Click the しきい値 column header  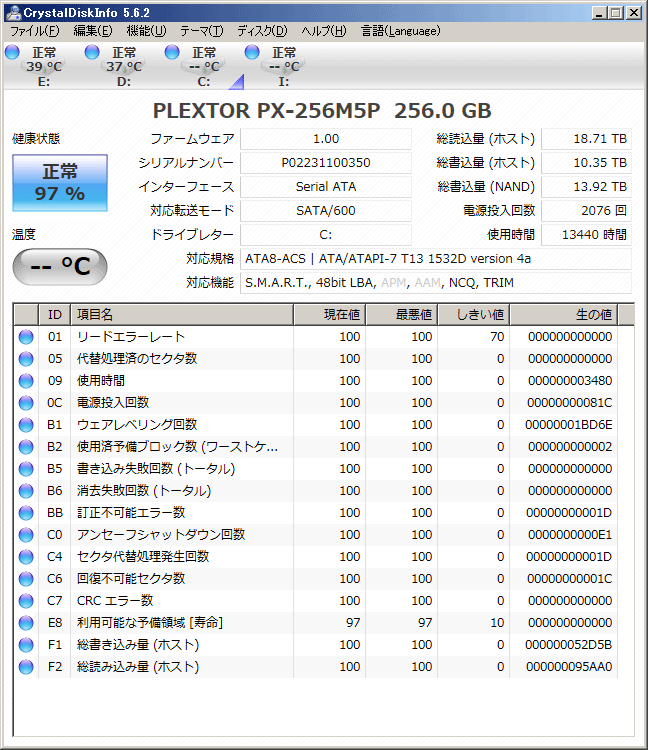coord(474,315)
